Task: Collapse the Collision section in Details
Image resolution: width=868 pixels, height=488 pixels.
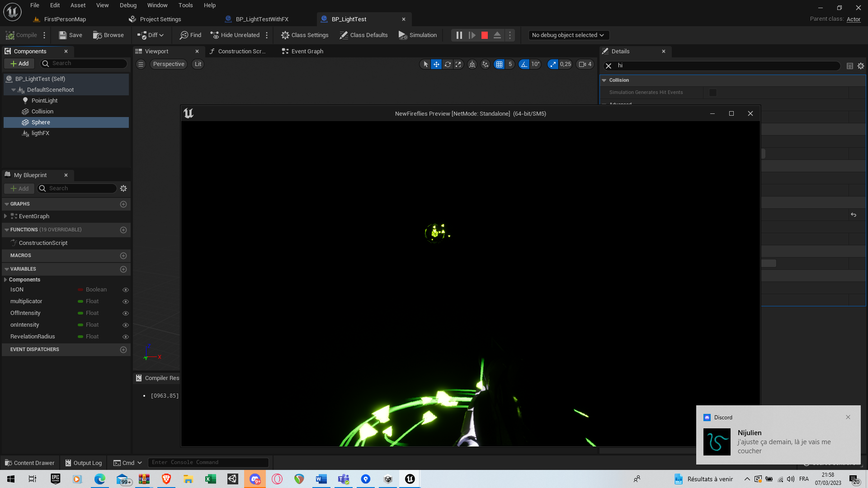Action: [604, 80]
